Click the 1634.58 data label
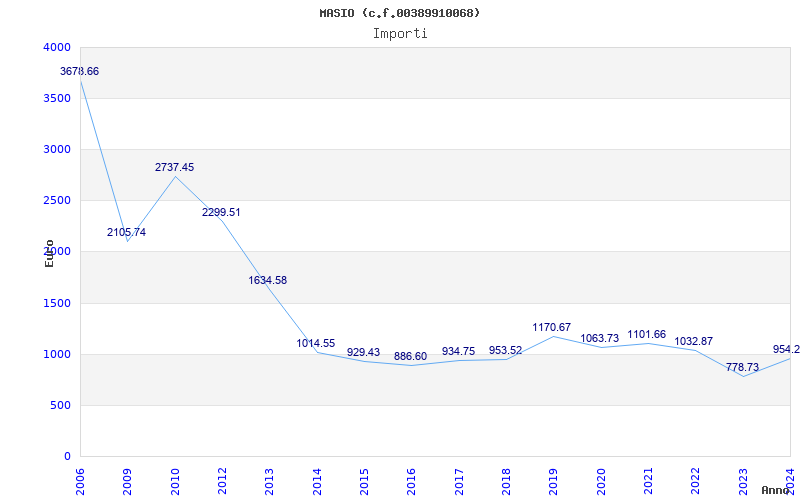This screenshot has height=500, width=800. point(268,281)
